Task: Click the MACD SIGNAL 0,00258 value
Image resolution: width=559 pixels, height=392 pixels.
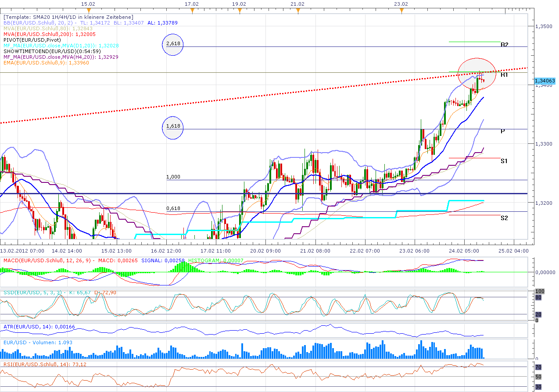Action: click(x=163, y=260)
